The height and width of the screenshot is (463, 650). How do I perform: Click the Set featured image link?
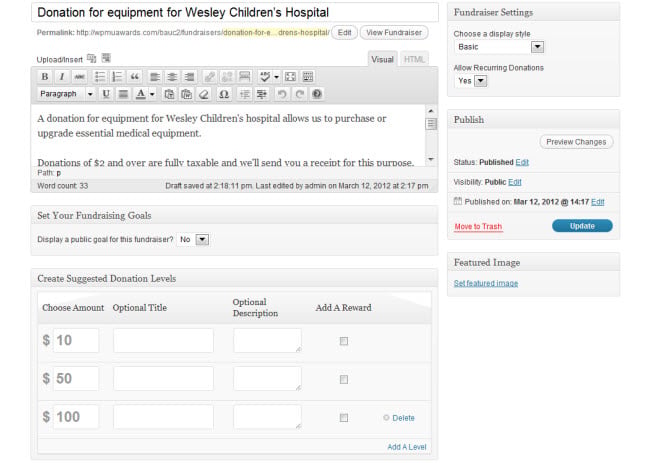pos(486,284)
